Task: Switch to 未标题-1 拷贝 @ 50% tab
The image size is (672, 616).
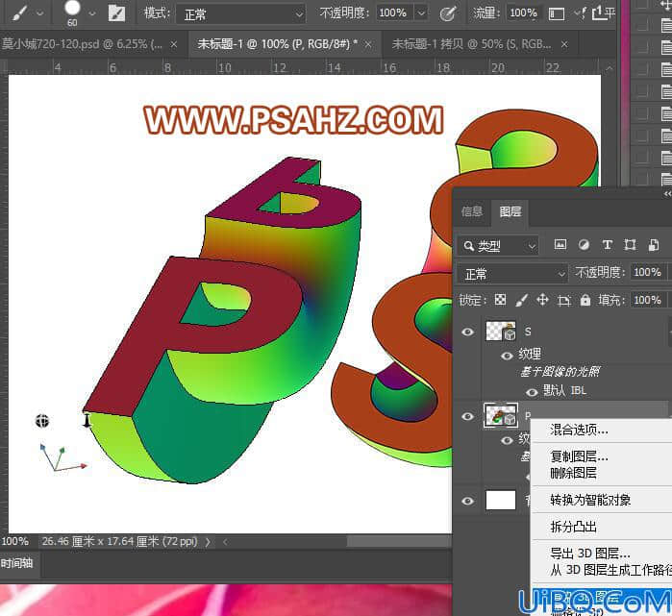Action: pos(471,44)
